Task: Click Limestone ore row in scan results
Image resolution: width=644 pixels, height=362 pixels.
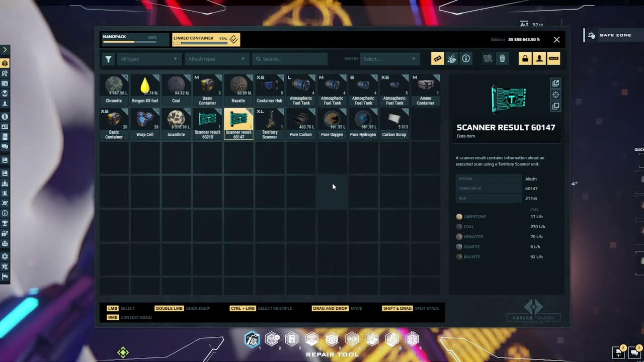Action: (504, 217)
